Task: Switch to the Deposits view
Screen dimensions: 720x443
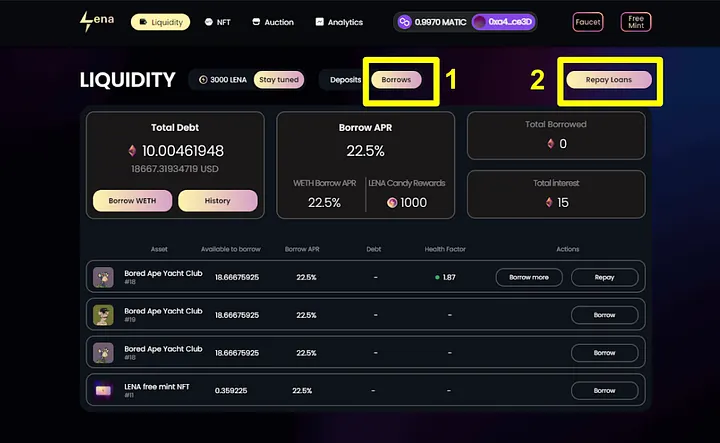Action: coord(345,80)
